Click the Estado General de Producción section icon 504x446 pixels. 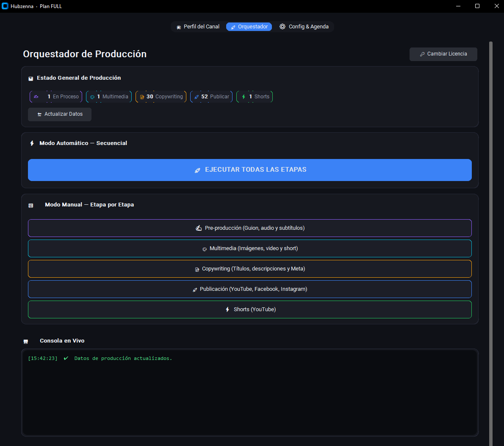[31, 78]
